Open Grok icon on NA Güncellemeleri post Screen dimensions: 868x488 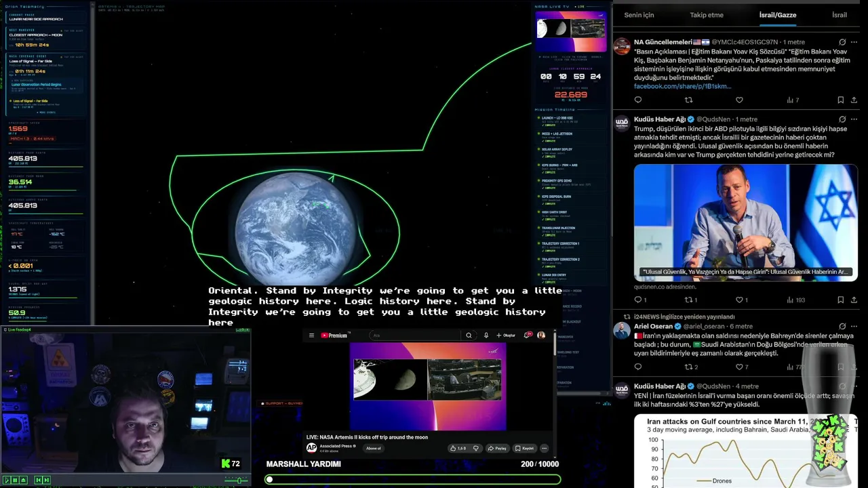click(842, 42)
